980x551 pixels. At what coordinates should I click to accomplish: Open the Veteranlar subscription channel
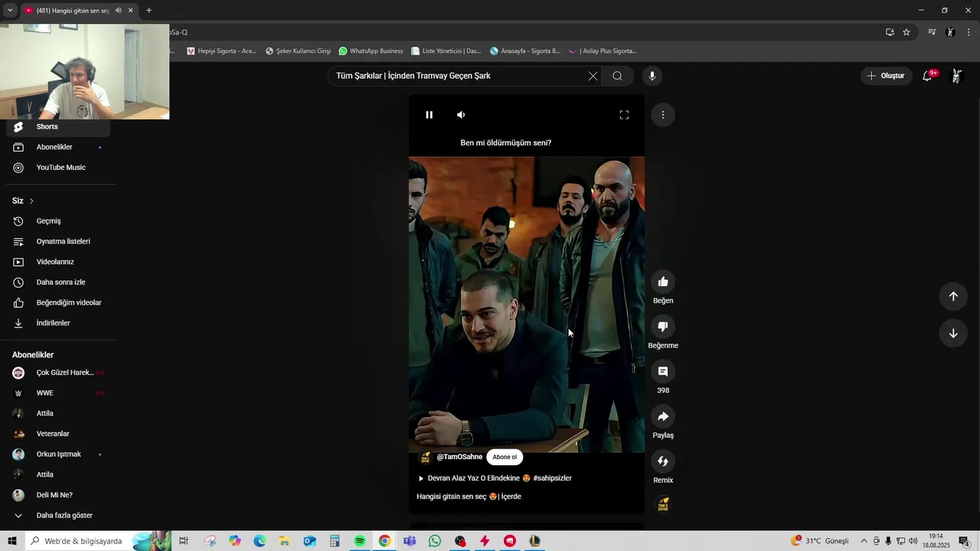click(x=58, y=434)
